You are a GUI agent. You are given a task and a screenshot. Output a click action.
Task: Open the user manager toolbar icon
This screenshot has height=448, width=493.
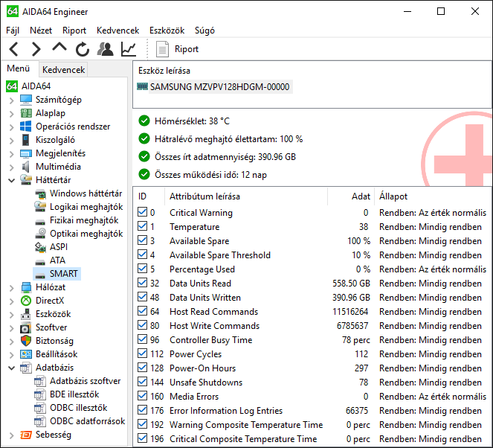(106, 49)
